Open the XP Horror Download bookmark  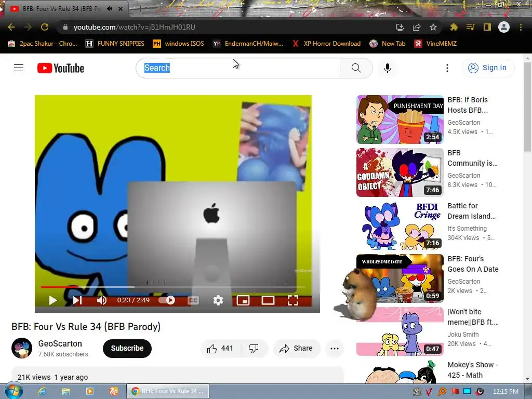pos(326,44)
